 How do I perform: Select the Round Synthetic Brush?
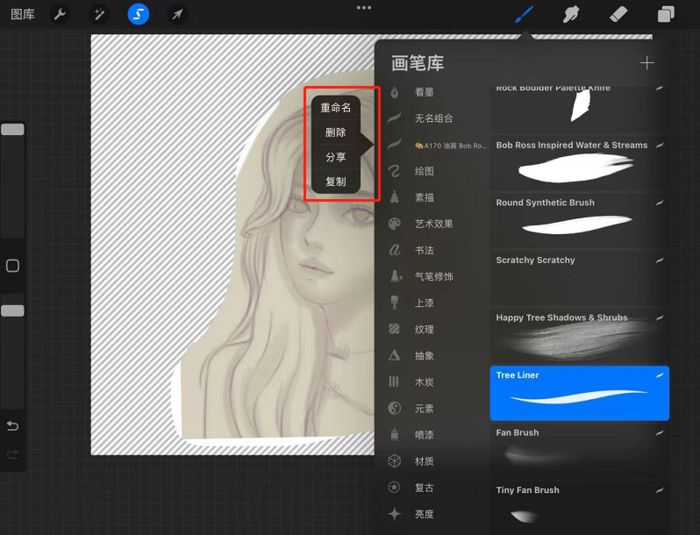pyautogui.click(x=579, y=221)
